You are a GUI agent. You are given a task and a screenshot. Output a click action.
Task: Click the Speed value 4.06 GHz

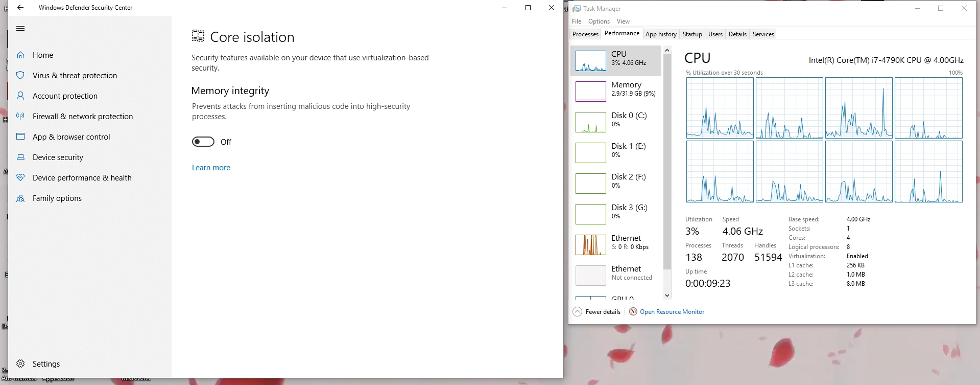743,232
